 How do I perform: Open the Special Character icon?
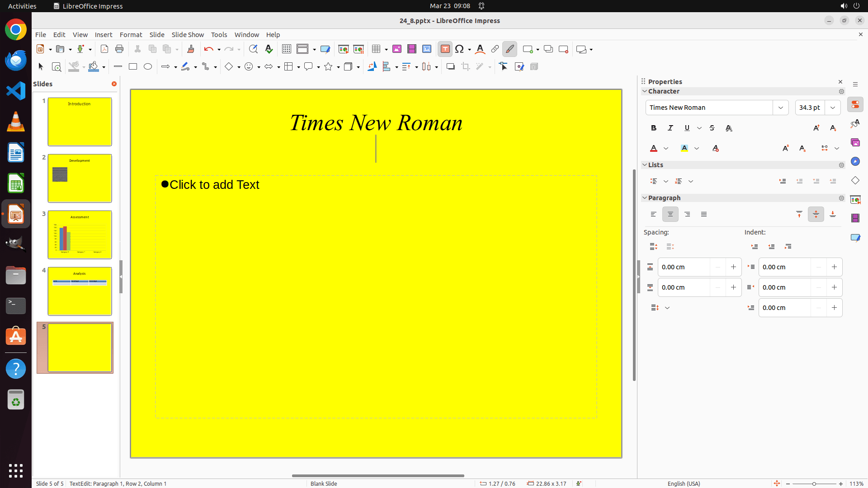click(459, 49)
